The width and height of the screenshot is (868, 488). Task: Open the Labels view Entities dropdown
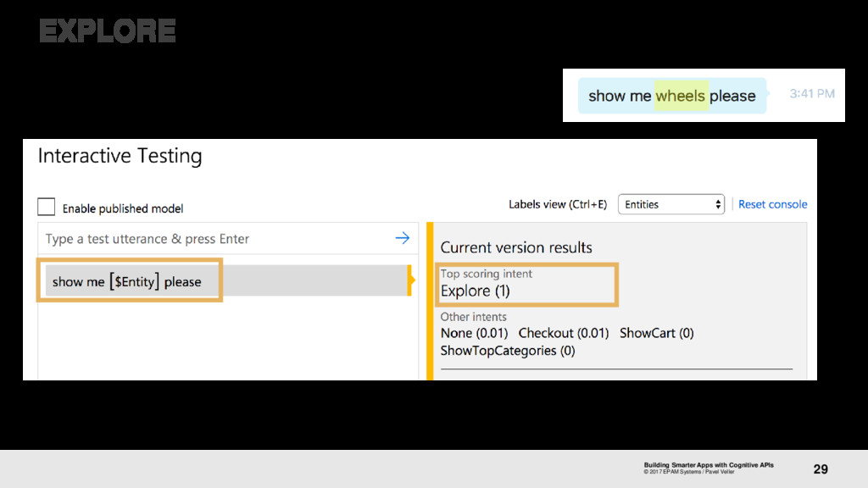point(671,204)
